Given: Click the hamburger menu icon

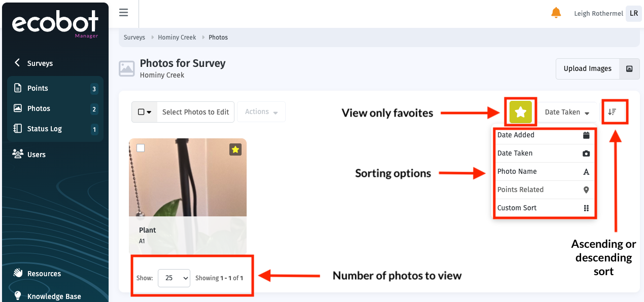Looking at the screenshot, I should (123, 13).
